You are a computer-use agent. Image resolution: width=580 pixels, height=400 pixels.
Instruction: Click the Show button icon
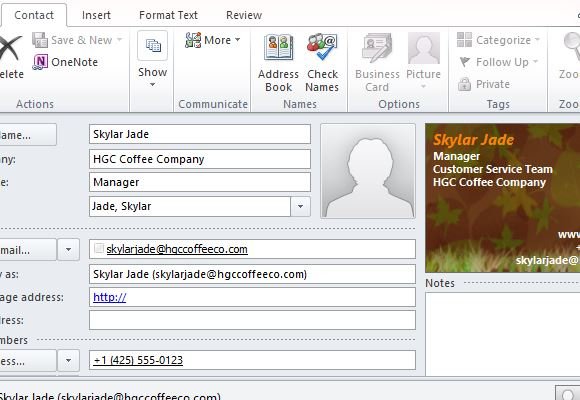[x=152, y=46]
